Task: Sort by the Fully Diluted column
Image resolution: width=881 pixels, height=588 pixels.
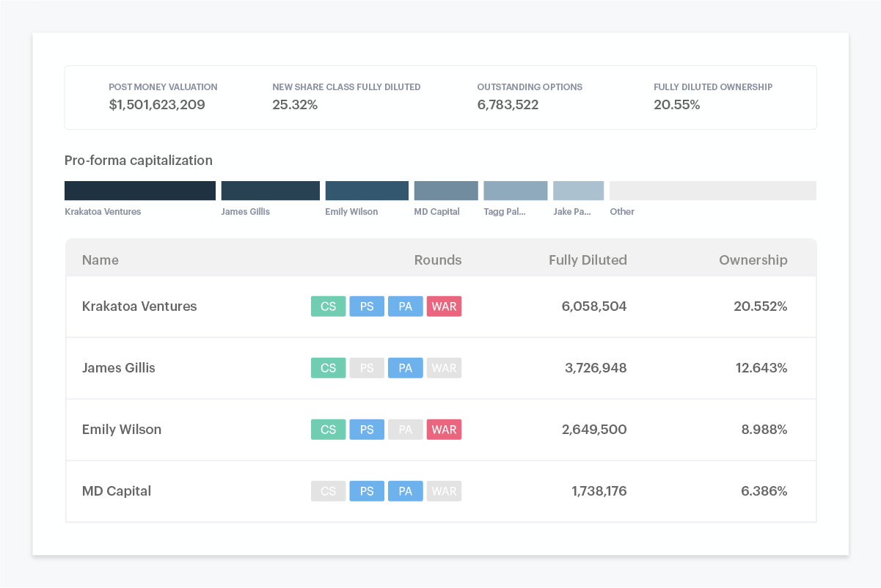Action: click(588, 260)
